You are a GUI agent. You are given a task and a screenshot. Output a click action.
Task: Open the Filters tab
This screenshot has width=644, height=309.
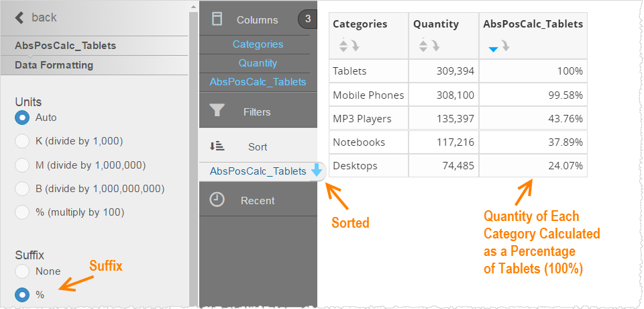(258, 111)
